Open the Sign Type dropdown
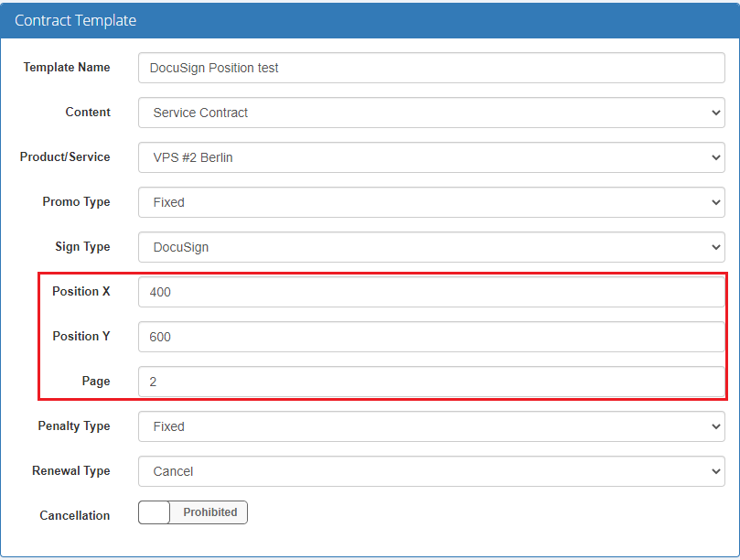The height and width of the screenshot is (560, 740). 432,247
